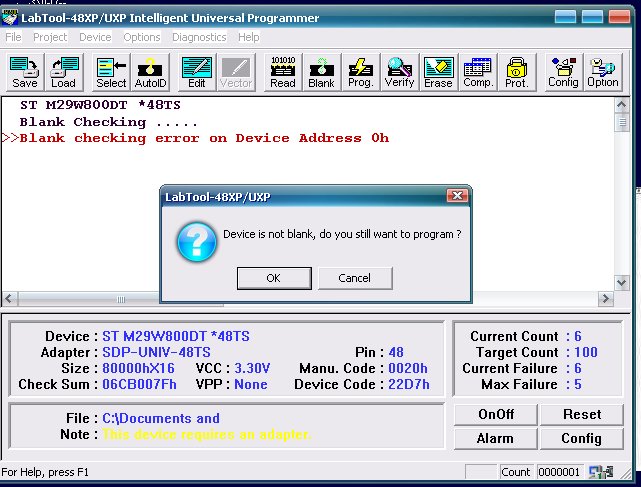
Task: Click the Read device icon
Action: 282,72
